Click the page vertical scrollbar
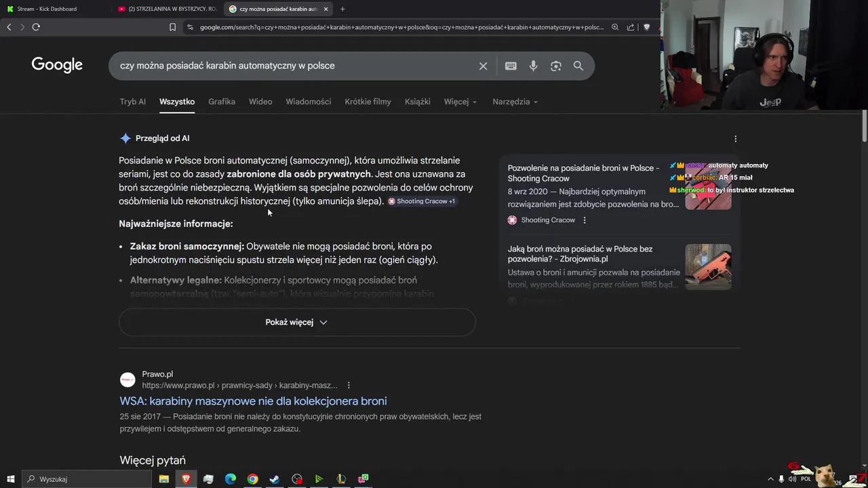The image size is (868, 488). pos(864,125)
